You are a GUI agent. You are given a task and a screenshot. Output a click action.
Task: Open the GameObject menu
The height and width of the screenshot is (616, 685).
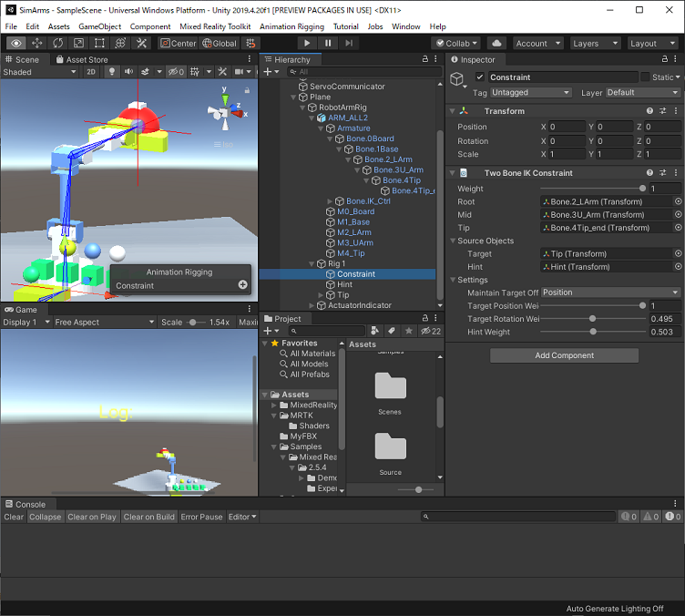click(x=99, y=26)
